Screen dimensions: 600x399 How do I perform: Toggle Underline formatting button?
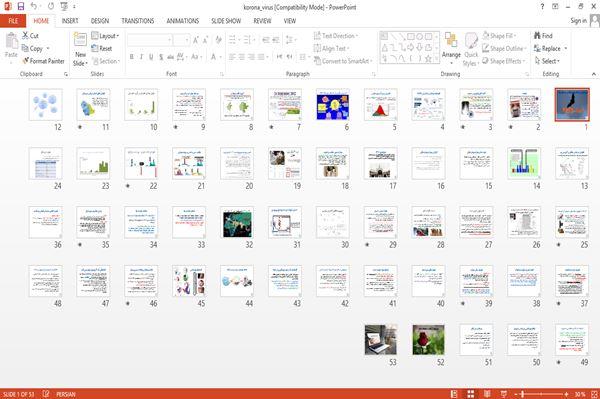click(151, 57)
